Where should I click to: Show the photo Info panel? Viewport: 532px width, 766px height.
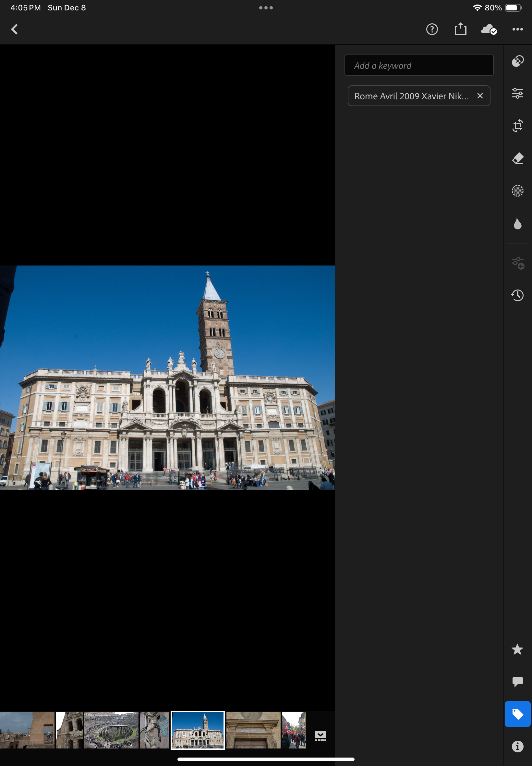[517, 746]
